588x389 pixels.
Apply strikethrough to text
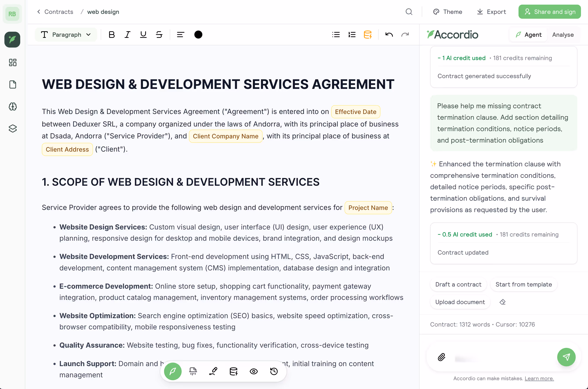[x=159, y=35]
